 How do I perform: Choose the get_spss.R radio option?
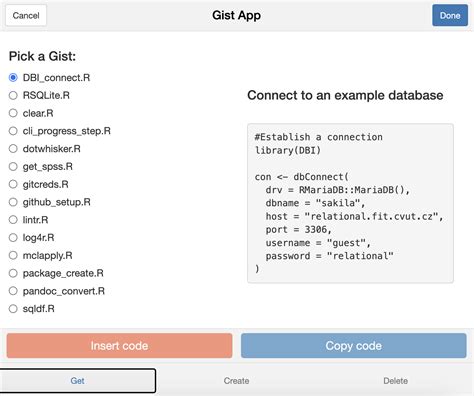[13, 166]
